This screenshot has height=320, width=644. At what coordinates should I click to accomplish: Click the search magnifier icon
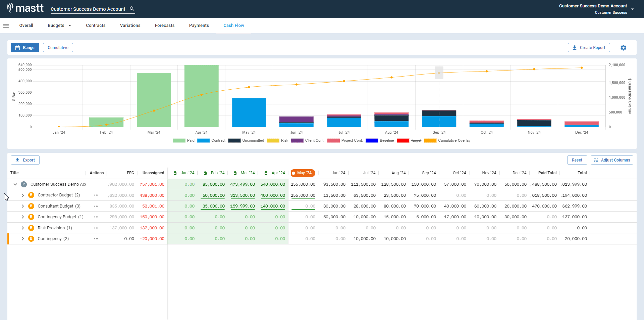tap(132, 9)
